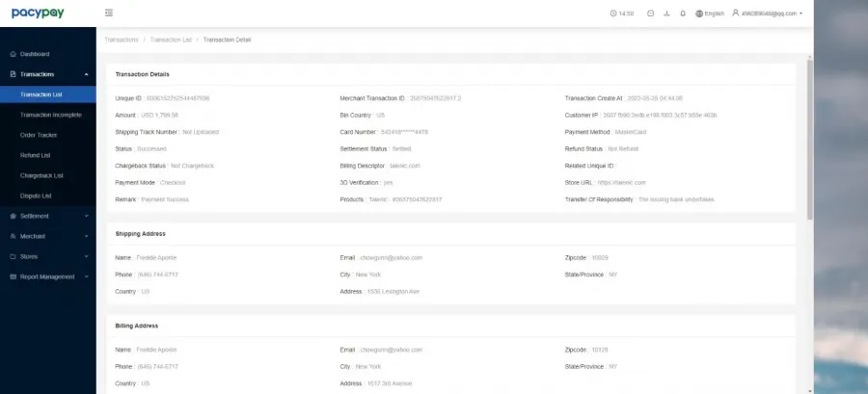Viewport: 868px width, 394px height.
Task: Click the Products order number value
Action: [405, 199]
